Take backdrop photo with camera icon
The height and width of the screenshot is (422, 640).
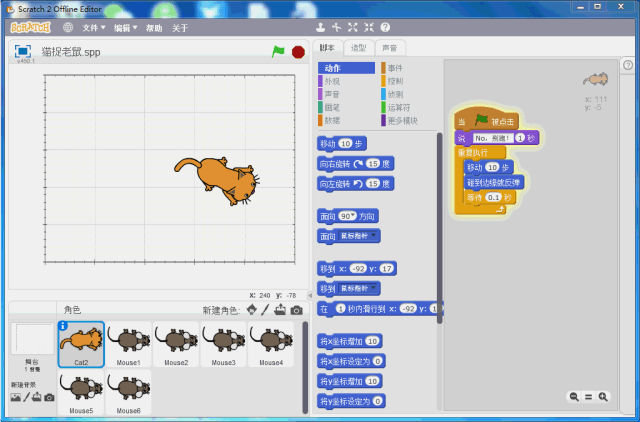pyautogui.click(x=49, y=397)
